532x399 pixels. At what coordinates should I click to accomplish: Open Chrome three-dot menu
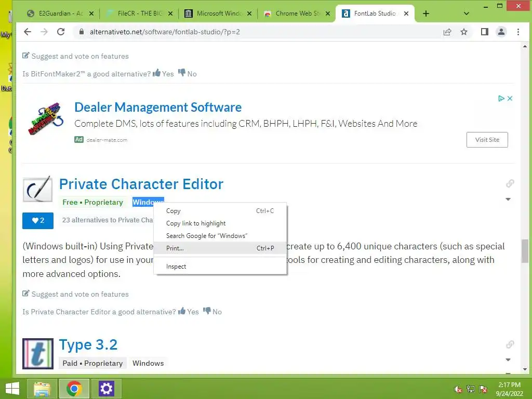[x=518, y=32]
